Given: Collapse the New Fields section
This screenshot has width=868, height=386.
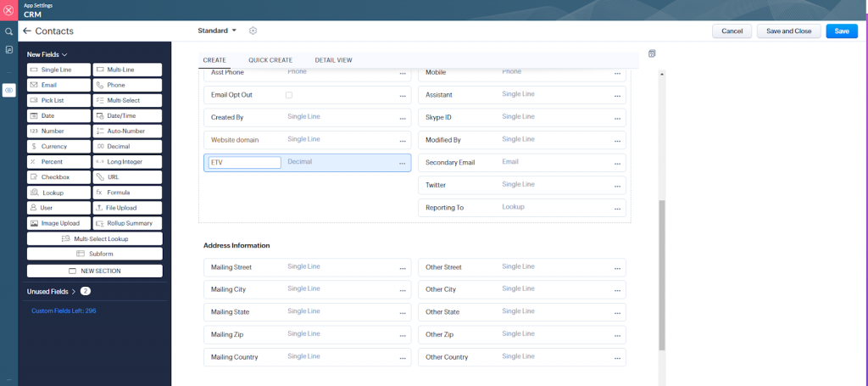Looking at the screenshot, I should point(64,54).
